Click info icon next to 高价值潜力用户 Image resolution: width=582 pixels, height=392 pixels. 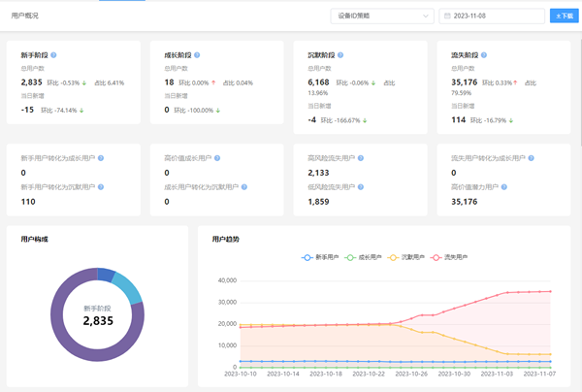tap(503, 187)
